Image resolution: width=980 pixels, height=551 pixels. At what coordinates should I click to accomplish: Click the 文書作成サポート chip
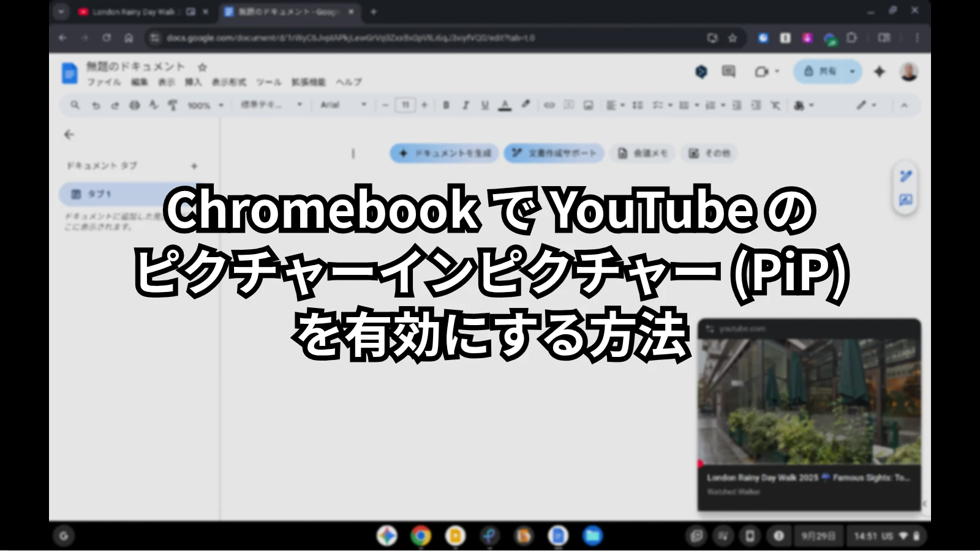(x=554, y=153)
